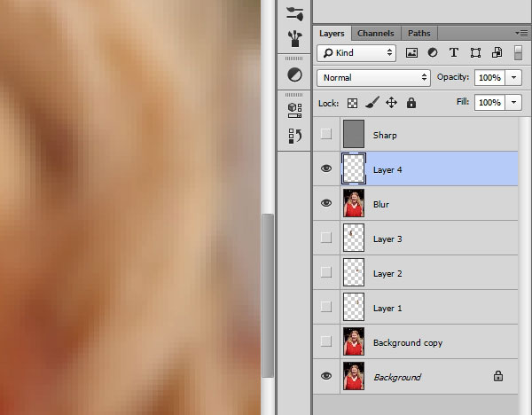Click the adjustment layer filter icon
This screenshot has height=415, width=532.
coord(433,53)
